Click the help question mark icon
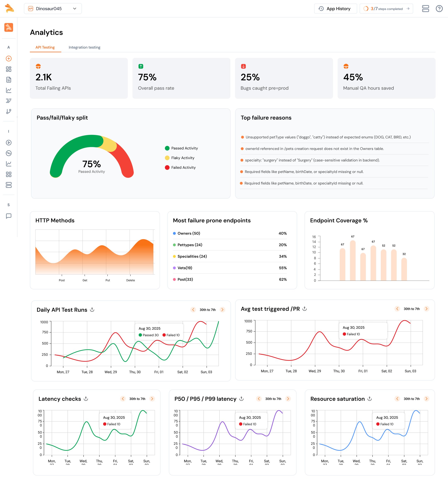 tap(439, 9)
